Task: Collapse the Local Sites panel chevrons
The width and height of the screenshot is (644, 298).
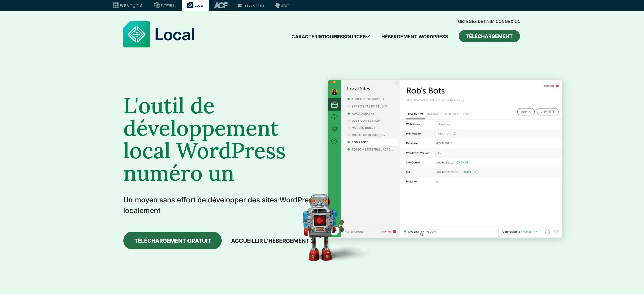Action: (x=396, y=83)
